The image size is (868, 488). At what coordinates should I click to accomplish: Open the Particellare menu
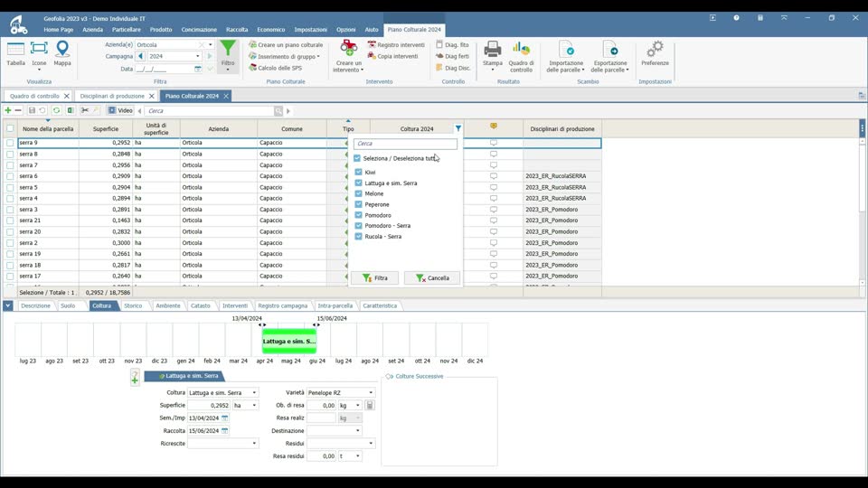coord(127,29)
